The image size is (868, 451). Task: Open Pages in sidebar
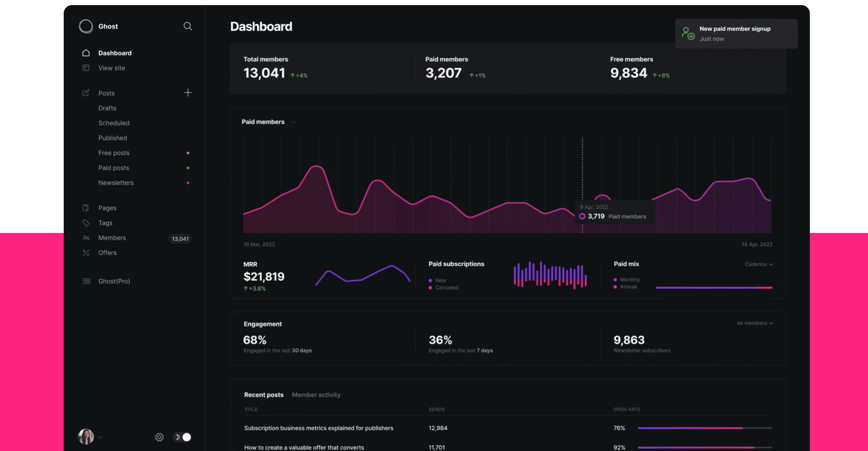[107, 208]
